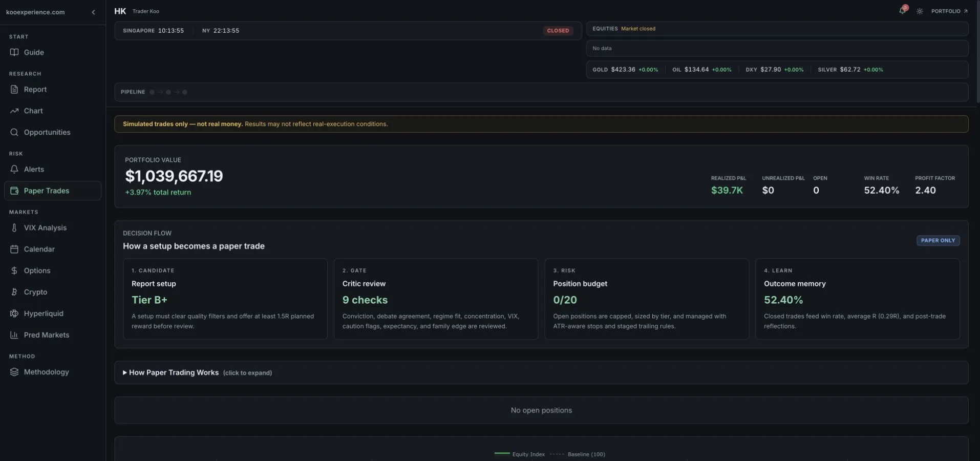Click the SILVER $62.72 ticker
This screenshot has height=461, width=980.
(850, 70)
